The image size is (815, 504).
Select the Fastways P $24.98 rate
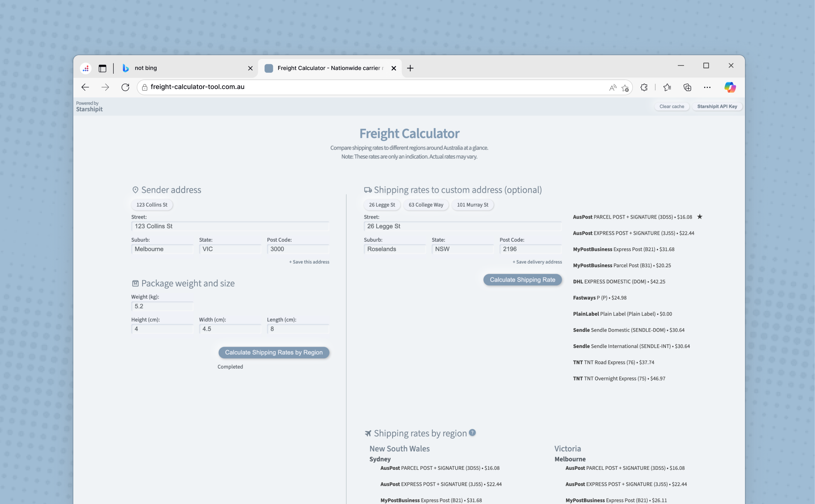[x=600, y=298]
